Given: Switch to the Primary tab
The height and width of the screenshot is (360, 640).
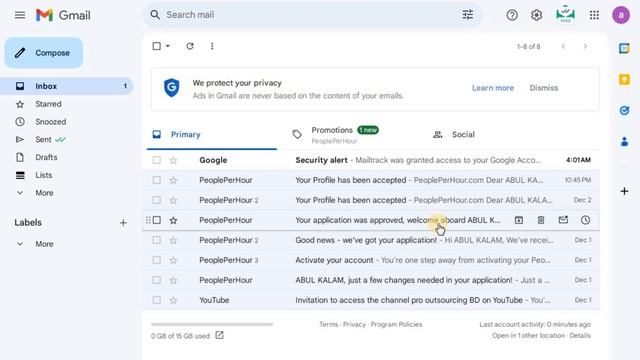Looking at the screenshot, I should (x=211, y=135).
